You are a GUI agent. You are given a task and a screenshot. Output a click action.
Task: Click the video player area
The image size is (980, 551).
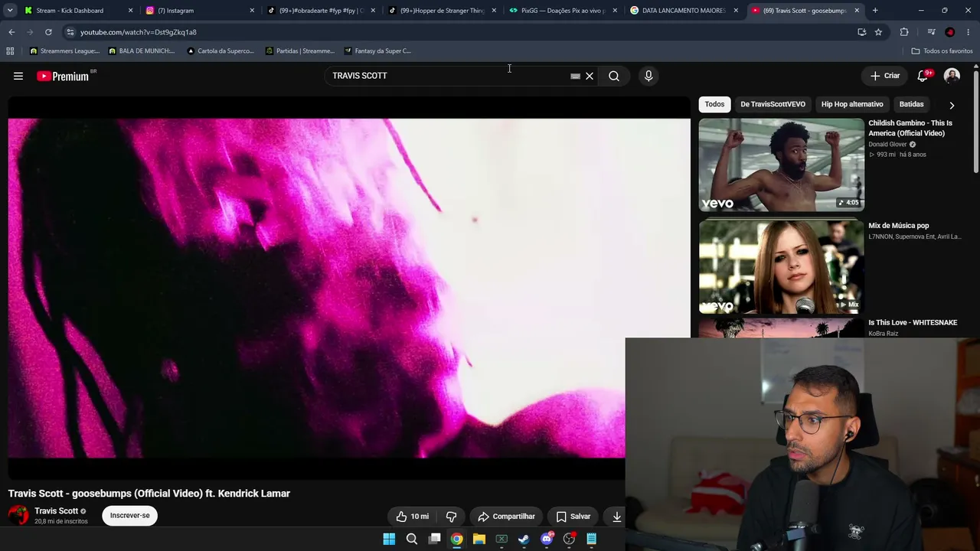[x=349, y=288]
